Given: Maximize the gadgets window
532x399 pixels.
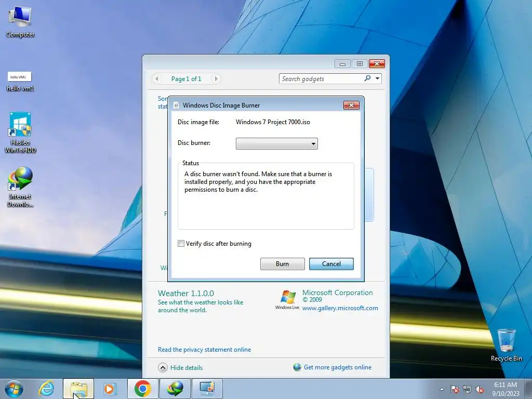Looking at the screenshot, I should click(x=360, y=64).
